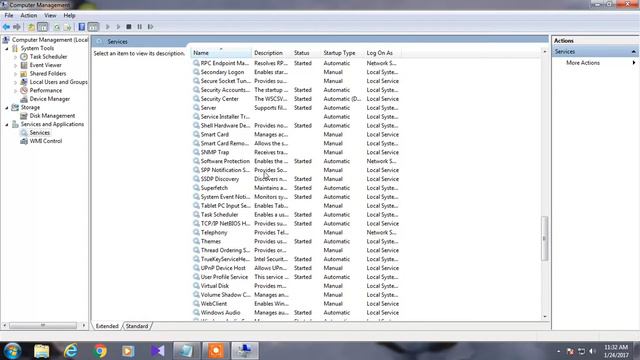This screenshot has height=360, width=640.
Task: Select the UPnP Device Host service
Action: pos(296,268)
